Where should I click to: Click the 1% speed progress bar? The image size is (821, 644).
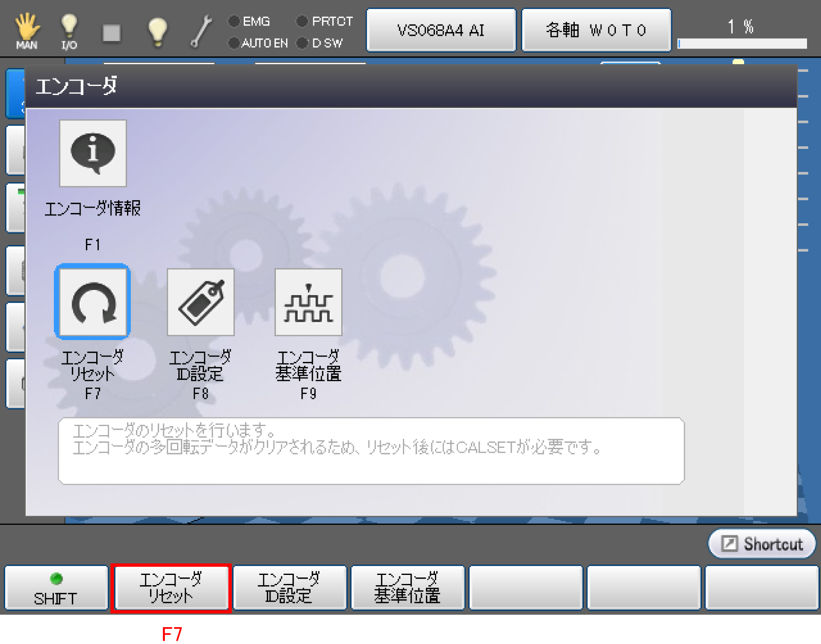pyautogui.click(x=742, y=44)
